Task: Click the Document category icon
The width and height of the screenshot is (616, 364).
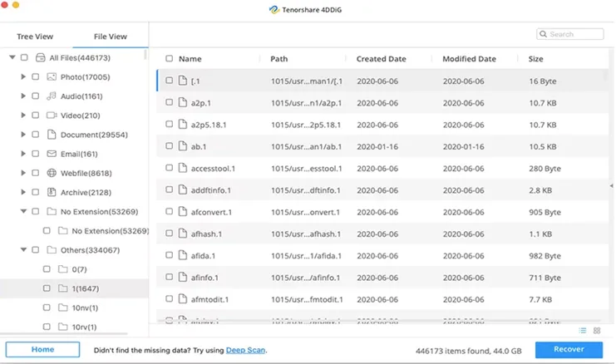Action: click(x=52, y=135)
